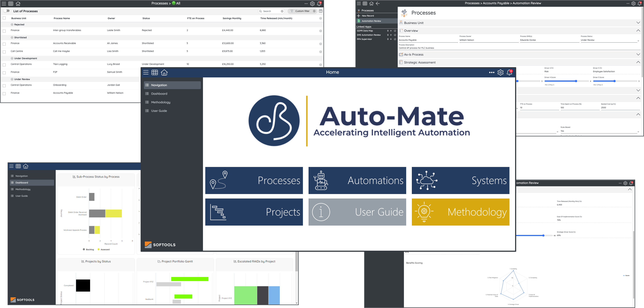Tick the select-all checkbox in table header
Viewport: 644px width, 308px height.
click(4, 18)
